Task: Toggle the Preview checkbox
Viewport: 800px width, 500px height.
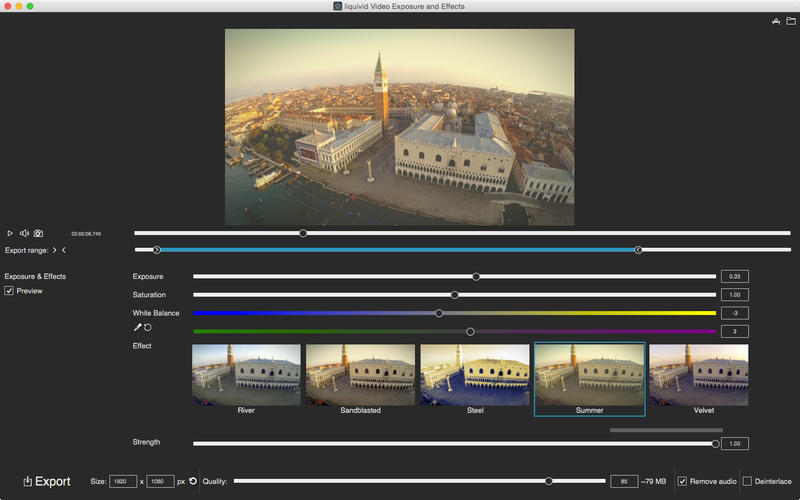Action: pos(9,291)
